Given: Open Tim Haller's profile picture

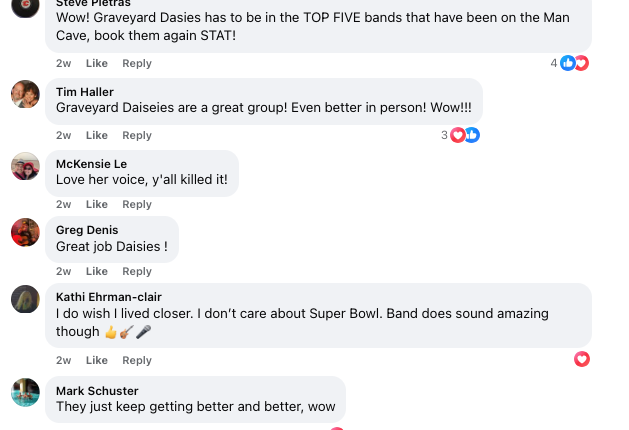Looking at the screenshot, I should (25, 94).
